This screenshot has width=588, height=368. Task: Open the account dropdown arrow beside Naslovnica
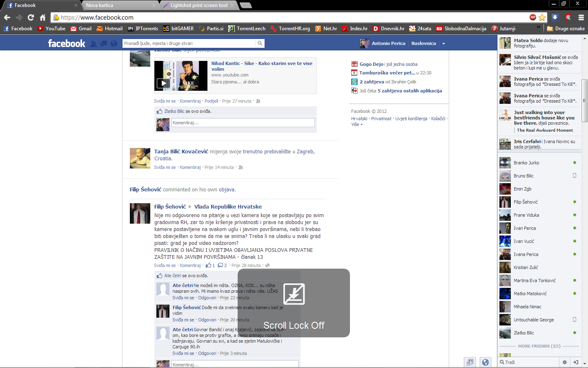tap(443, 44)
